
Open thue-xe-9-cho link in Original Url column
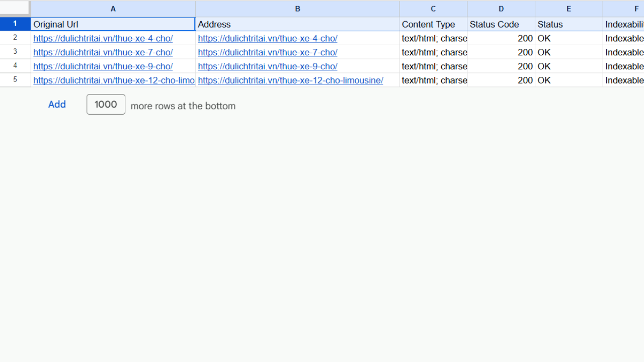click(x=103, y=66)
